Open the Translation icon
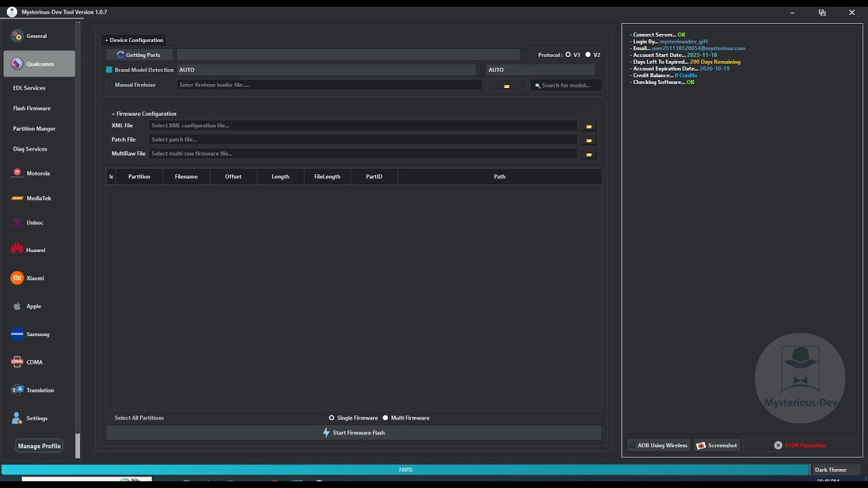Image resolution: width=868 pixels, height=488 pixels. tap(17, 390)
